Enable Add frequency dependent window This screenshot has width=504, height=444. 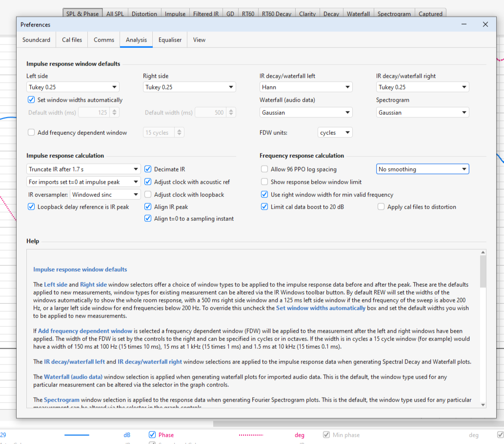31,132
